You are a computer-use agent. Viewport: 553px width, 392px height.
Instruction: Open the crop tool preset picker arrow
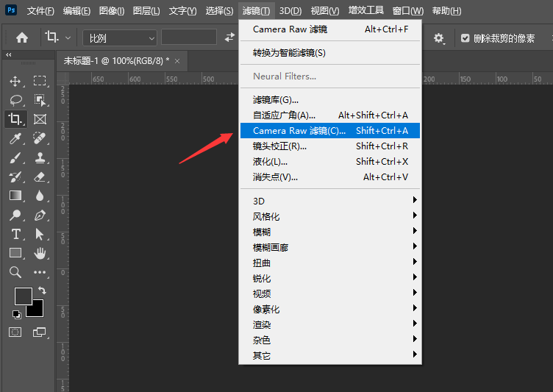(x=68, y=38)
